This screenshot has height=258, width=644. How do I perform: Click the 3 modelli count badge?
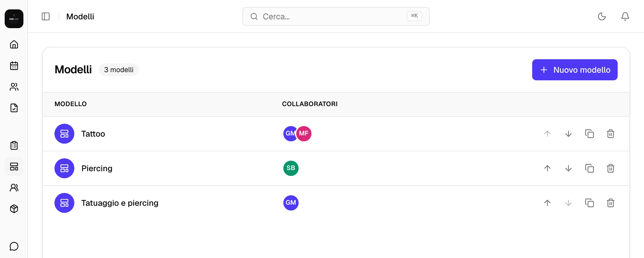[119, 70]
